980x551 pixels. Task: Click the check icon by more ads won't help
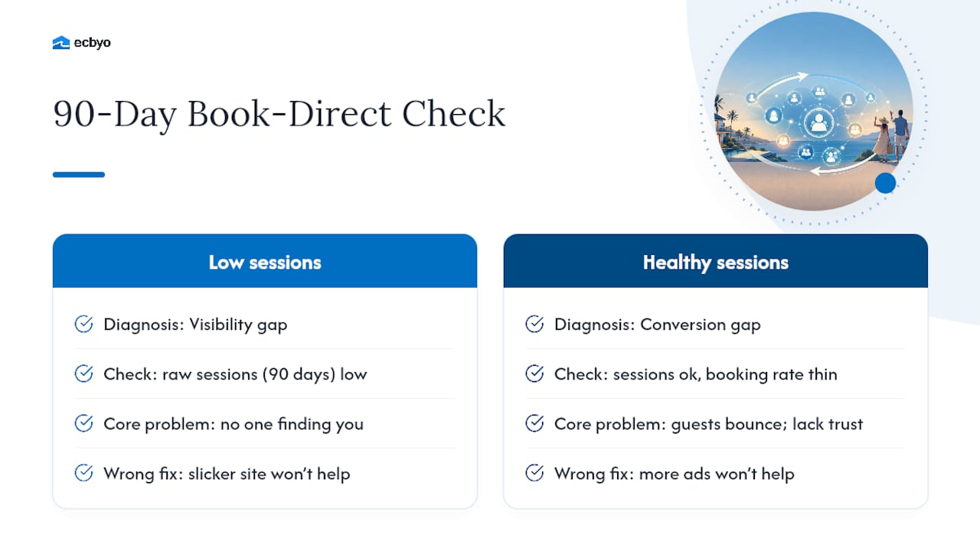pyautogui.click(x=534, y=474)
